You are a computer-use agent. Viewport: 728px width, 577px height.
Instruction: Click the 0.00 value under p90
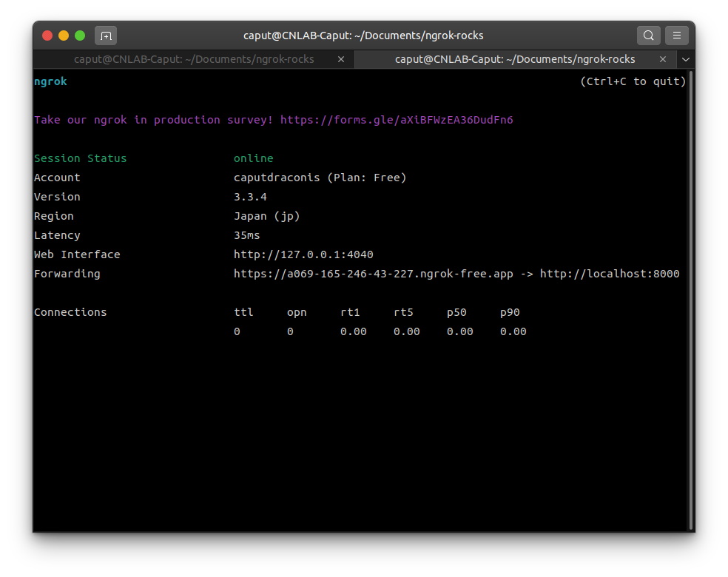click(x=513, y=332)
